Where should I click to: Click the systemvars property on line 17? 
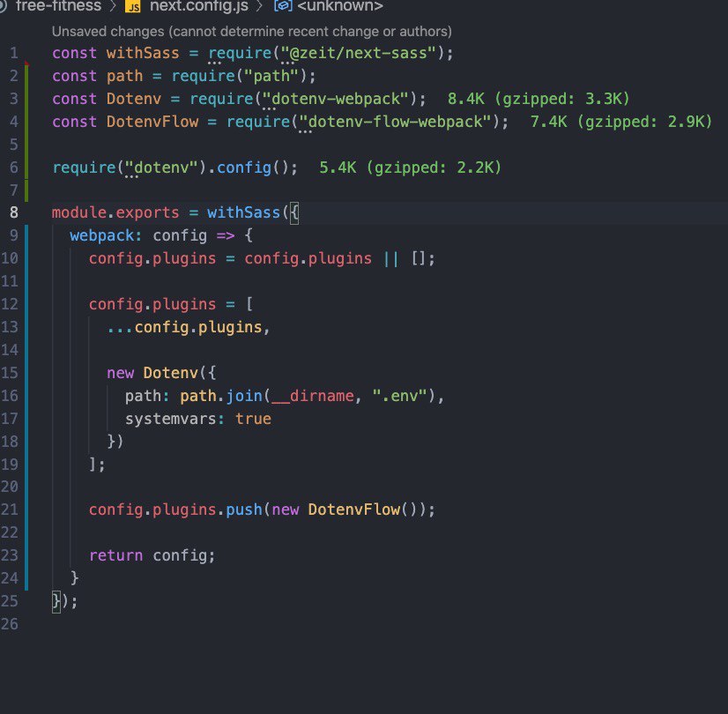point(170,419)
